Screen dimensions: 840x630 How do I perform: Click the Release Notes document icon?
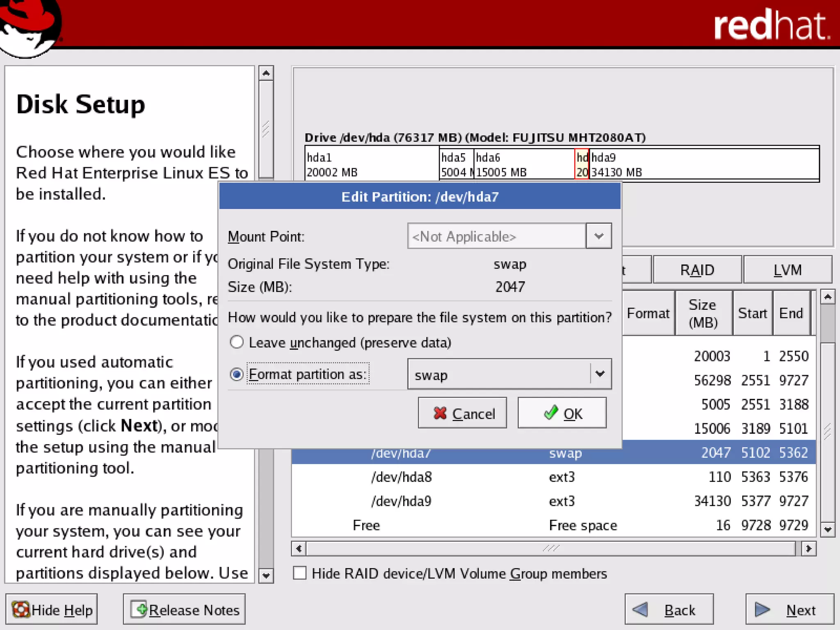click(139, 609)
